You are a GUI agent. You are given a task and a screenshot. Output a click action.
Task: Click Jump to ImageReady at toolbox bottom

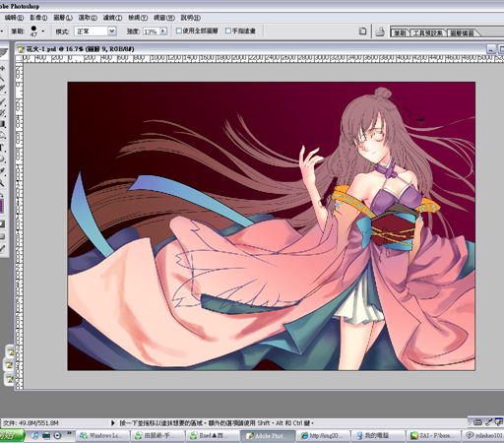click(x=3, y=249)
